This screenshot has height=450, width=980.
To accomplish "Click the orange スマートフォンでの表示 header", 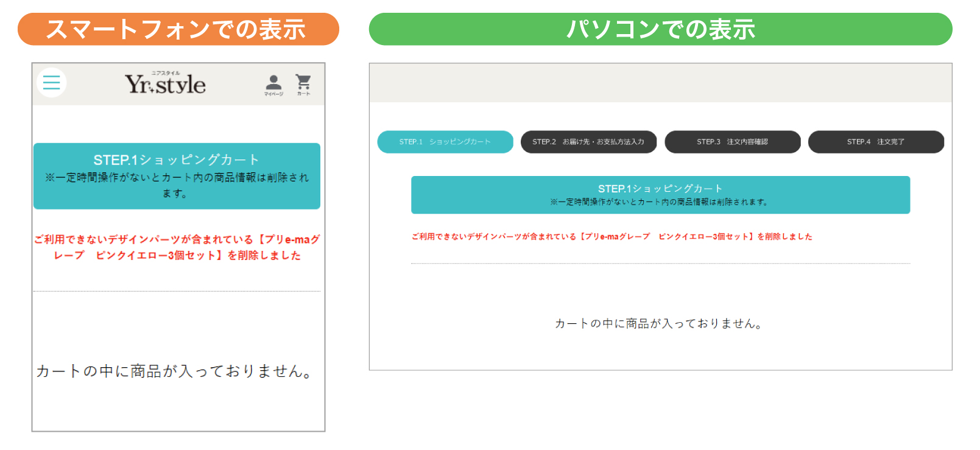I will click(x=178, y=29).
